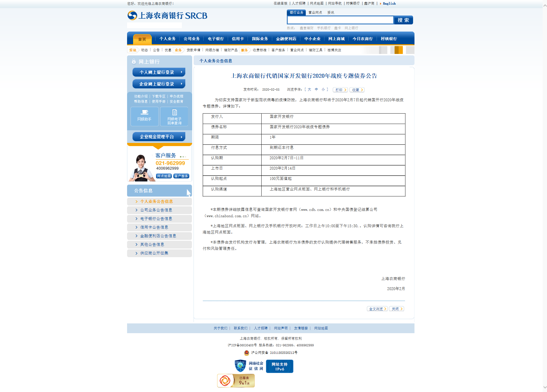
Task: Open 安全教育 link in online banking panel
Action: [x=176, y=102]
